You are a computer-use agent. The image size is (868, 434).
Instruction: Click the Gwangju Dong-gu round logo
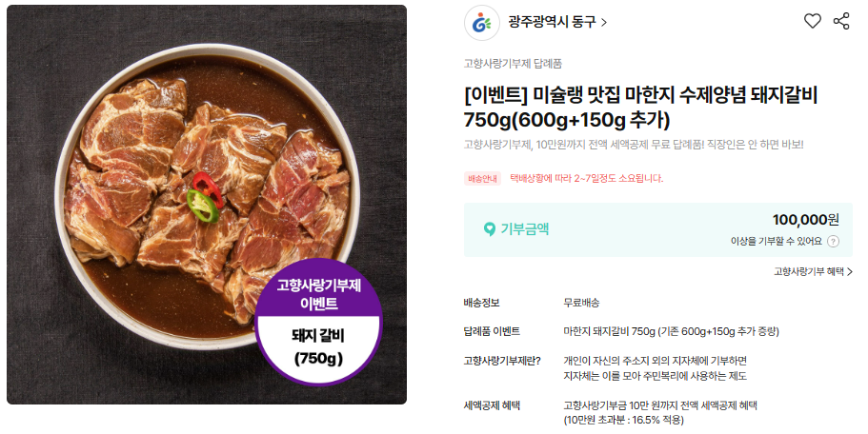(x=481, y=23)
